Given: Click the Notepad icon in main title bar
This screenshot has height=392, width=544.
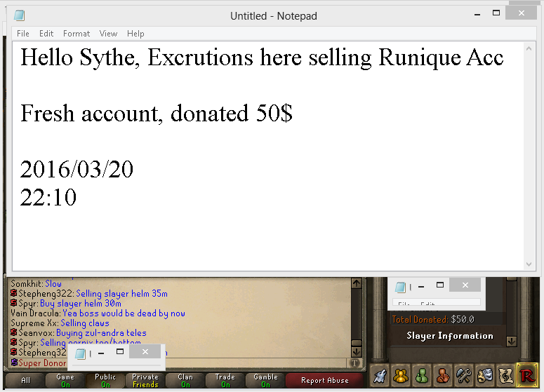Looking at the screenshot, I should coord(20,15).
